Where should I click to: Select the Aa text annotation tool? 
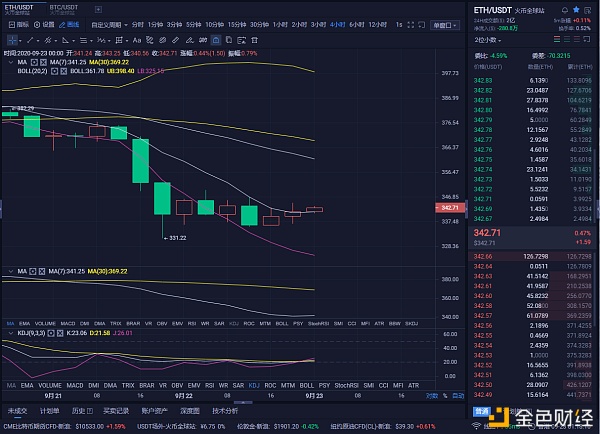137,40
